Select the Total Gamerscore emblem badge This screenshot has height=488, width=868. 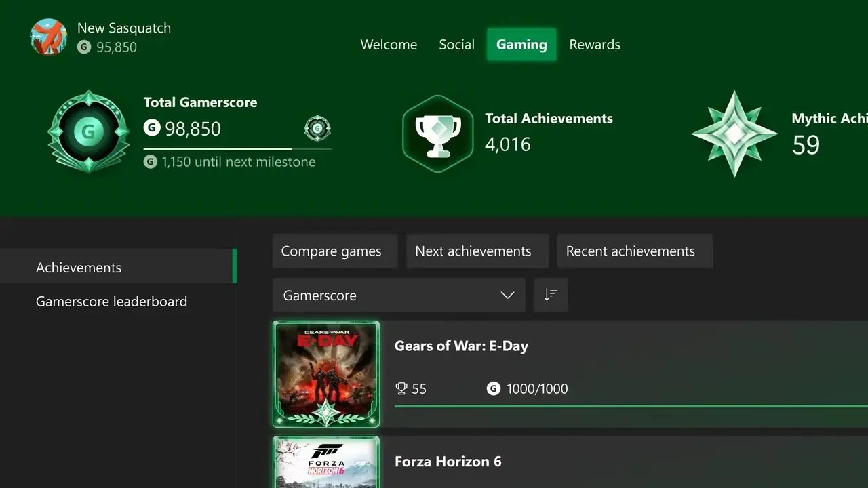tap(88, 131)
